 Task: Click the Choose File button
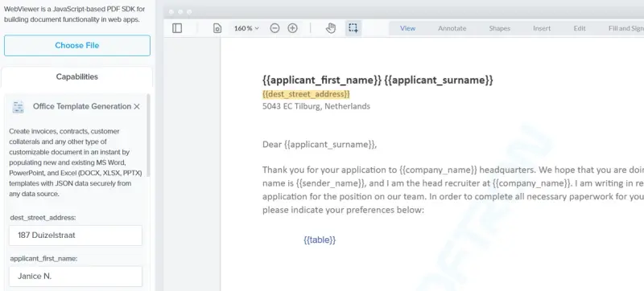coord(77,46)
